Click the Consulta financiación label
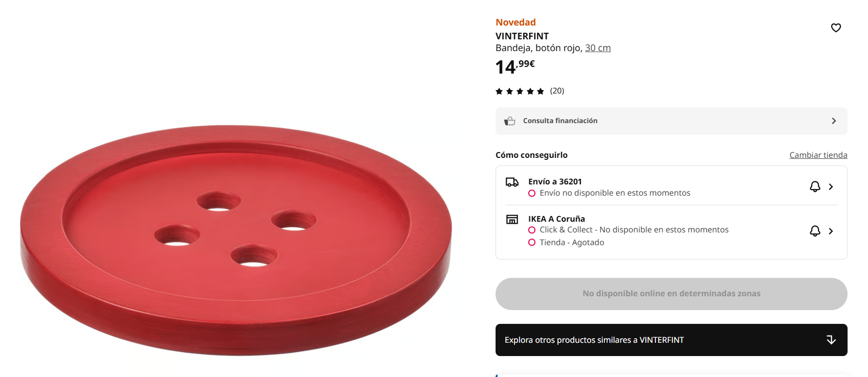 pos(560,121)
